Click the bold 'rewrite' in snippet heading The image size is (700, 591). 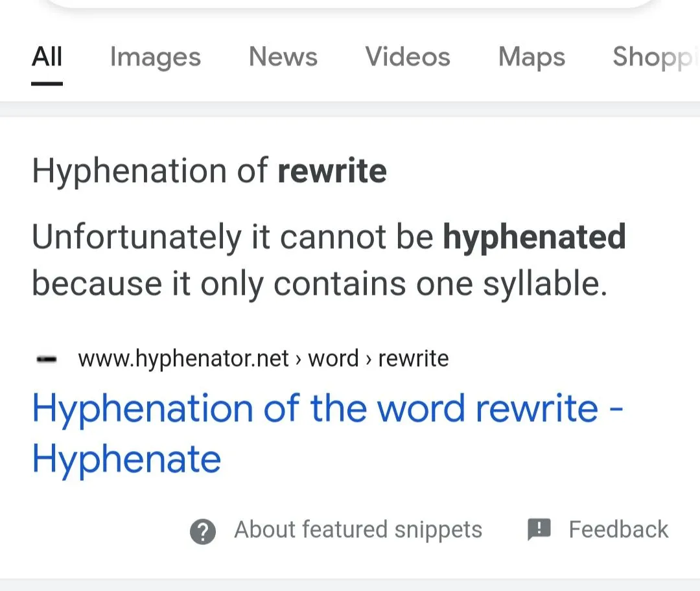point(332,171)
